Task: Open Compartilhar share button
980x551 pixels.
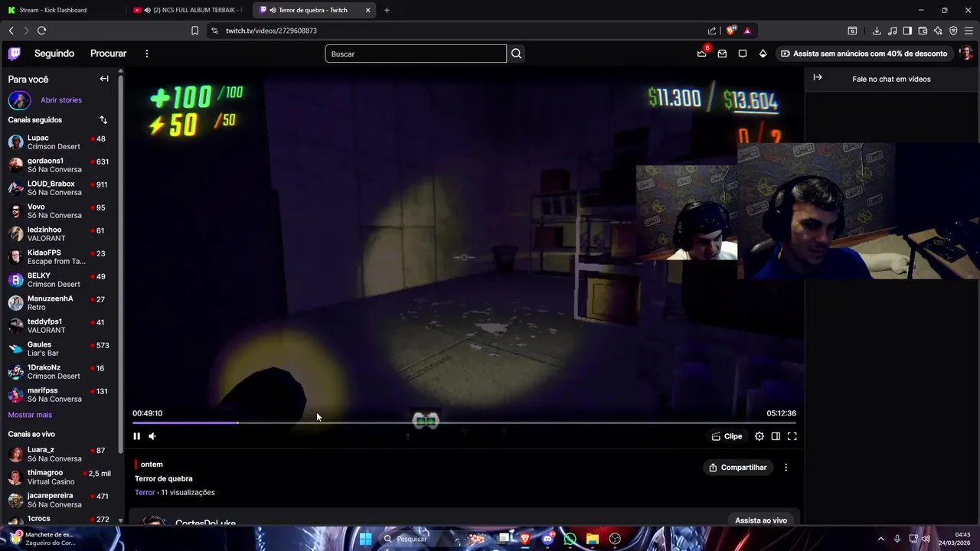Action: coord(737,468)
